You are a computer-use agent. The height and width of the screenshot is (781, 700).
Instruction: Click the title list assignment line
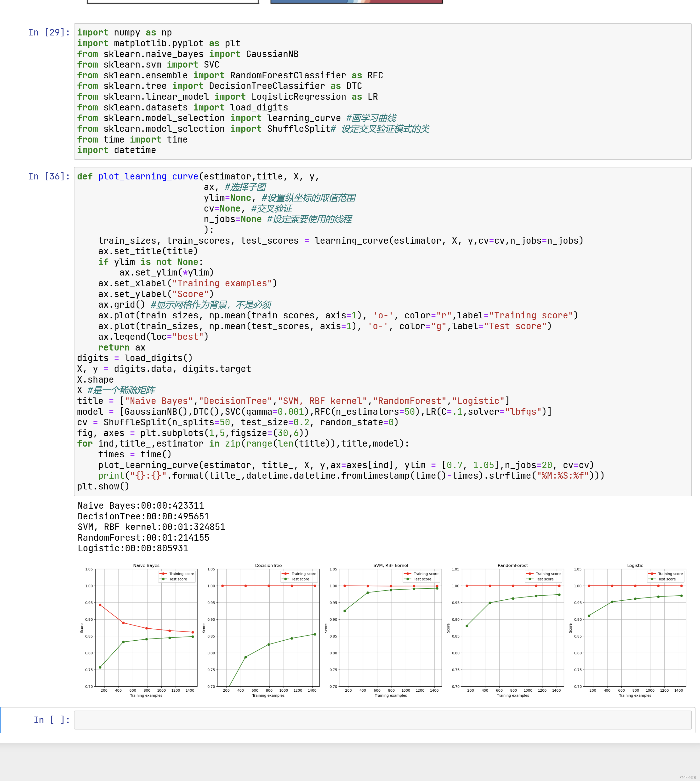(293, 401)
